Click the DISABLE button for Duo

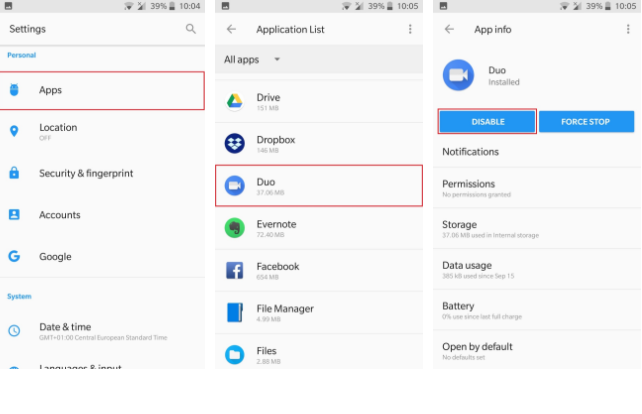pyautogui.click(x=487, y=122)
